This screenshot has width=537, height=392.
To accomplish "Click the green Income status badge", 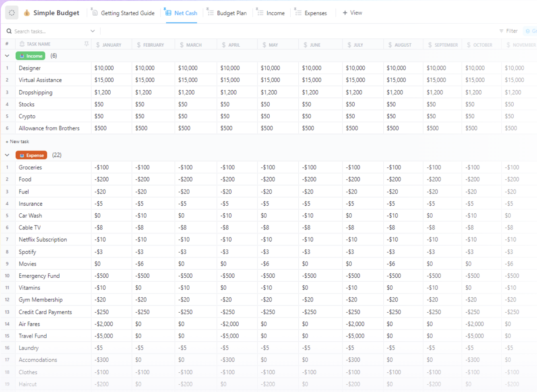I will coord(31,56).
